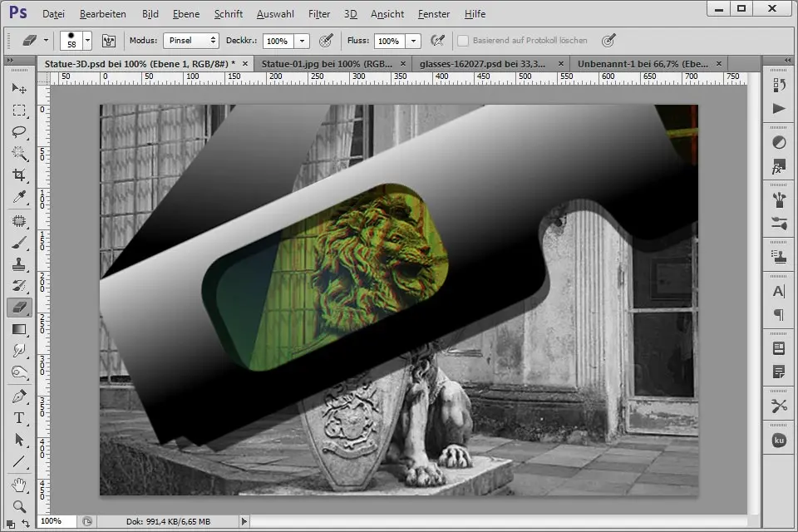Open the Kuler panel icon

tap(779, 439)
